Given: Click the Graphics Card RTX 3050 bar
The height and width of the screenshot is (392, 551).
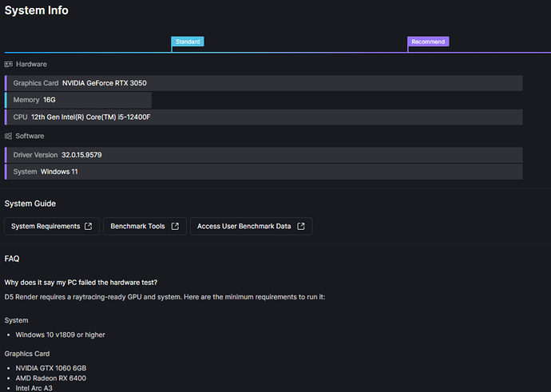Looking at the screenshot, I should 264,83.
